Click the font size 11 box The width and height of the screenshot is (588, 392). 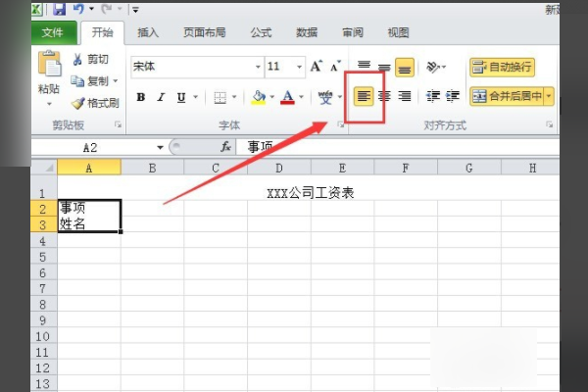click(280, 67)
